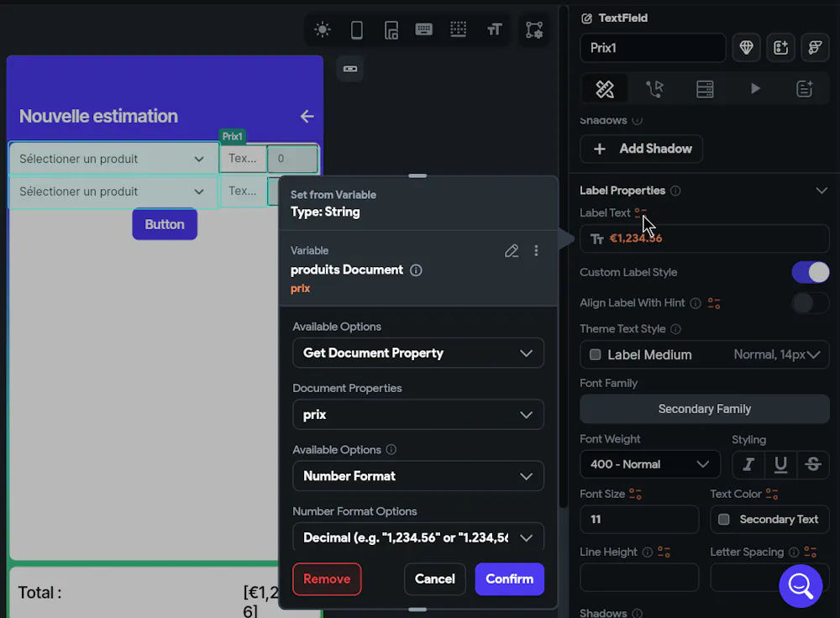The height and width of the screenshot is (618, 840).
Task: Click the info icon next to produits Document
Action: tap(416, 270)
